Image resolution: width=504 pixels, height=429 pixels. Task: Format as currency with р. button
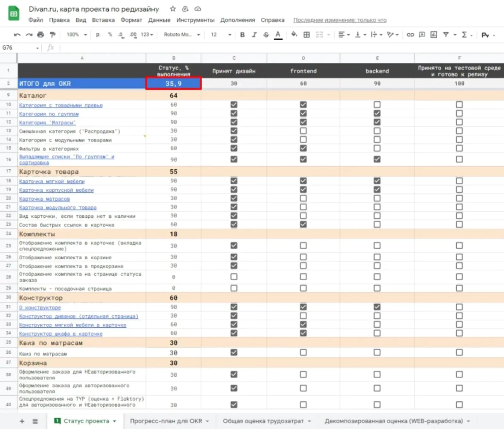pos(98,35)
